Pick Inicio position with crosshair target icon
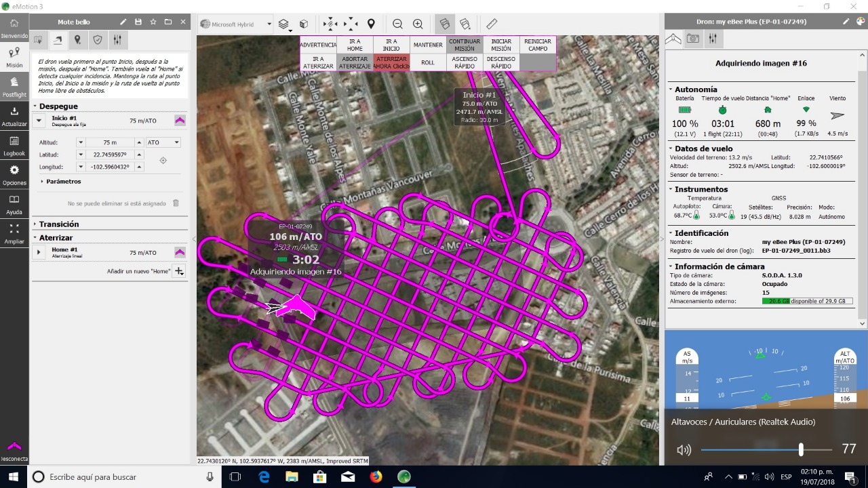The height and width of the screenshot is (488, 868). click(163, 161)
